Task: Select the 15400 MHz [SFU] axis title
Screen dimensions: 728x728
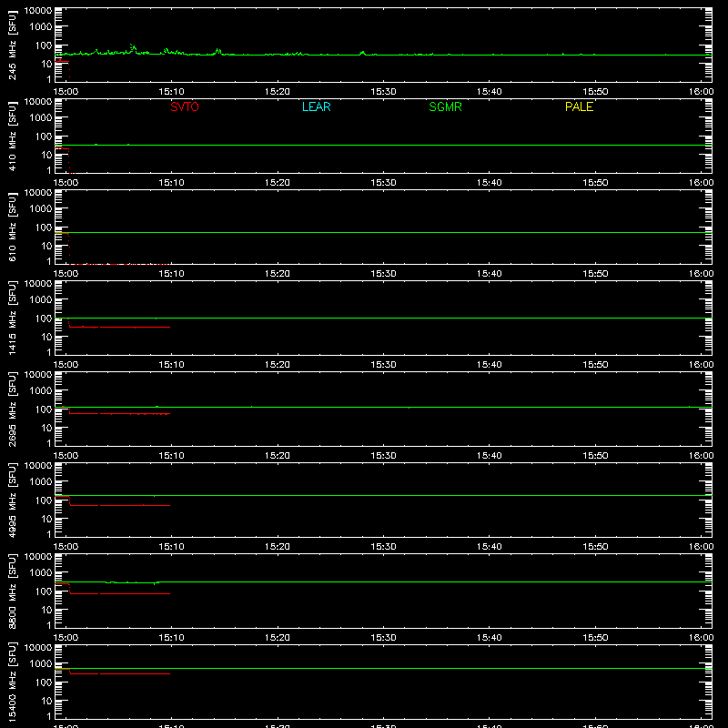Action: pos(12,682)
